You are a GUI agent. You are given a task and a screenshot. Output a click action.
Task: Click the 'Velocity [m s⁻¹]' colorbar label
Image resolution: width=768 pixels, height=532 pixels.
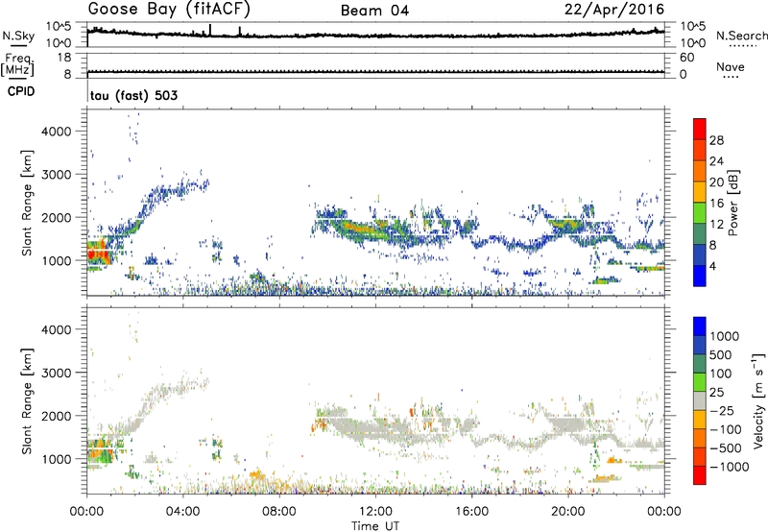(758, 400)
